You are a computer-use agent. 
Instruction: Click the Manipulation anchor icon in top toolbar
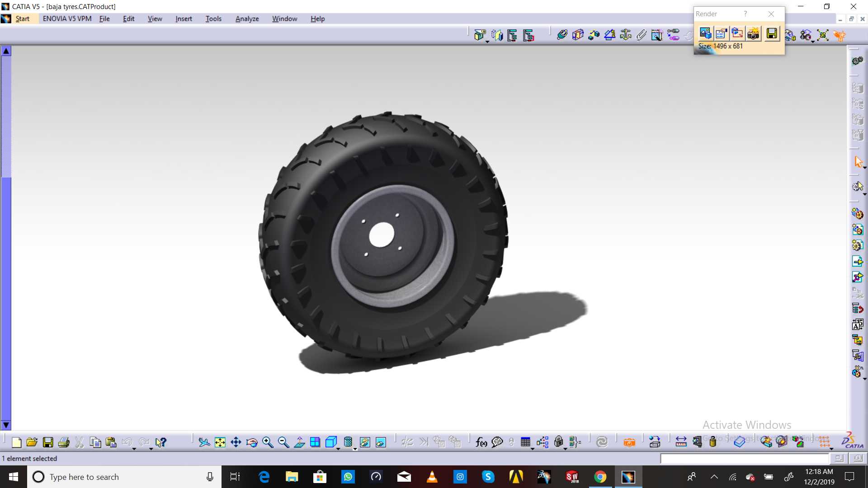pyautogui.click(x=626, y=35)
